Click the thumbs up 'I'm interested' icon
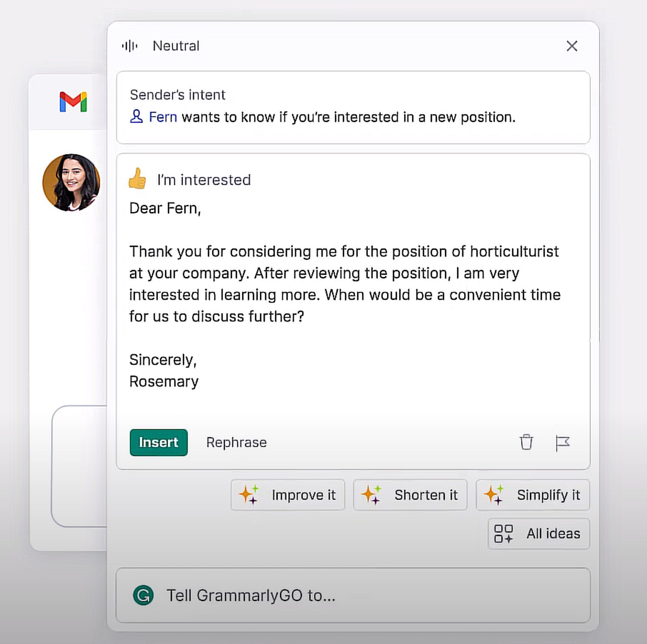 pos(137,179)
